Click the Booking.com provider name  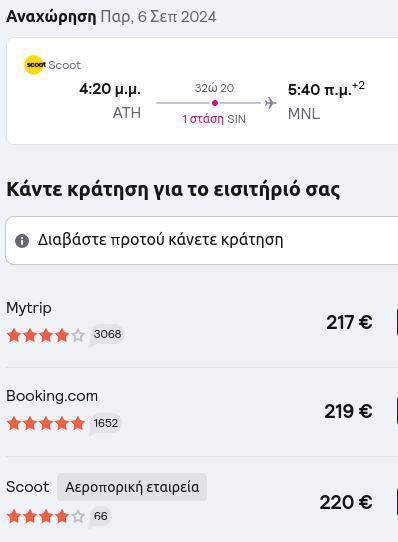click(52, 396)
